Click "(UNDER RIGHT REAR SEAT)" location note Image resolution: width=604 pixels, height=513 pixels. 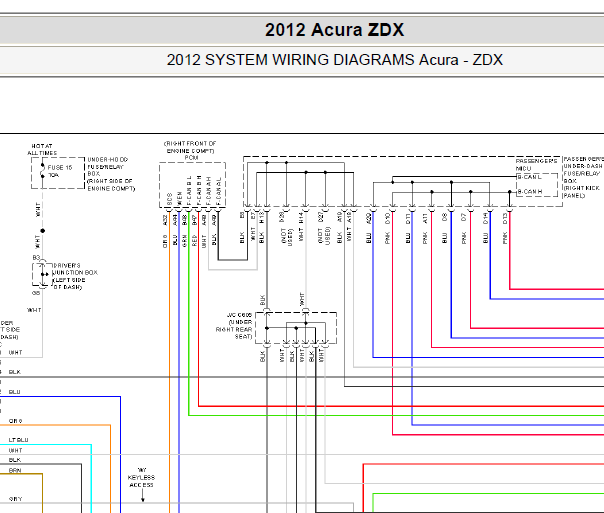click(234, 329)
